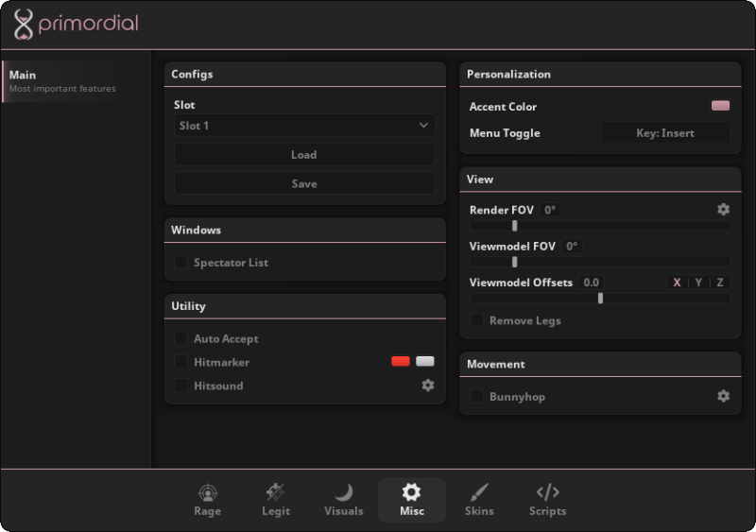Click the Viewmodel Offsets 0.0 value box
The image size is (756, 532).
(x=592, y=283)
